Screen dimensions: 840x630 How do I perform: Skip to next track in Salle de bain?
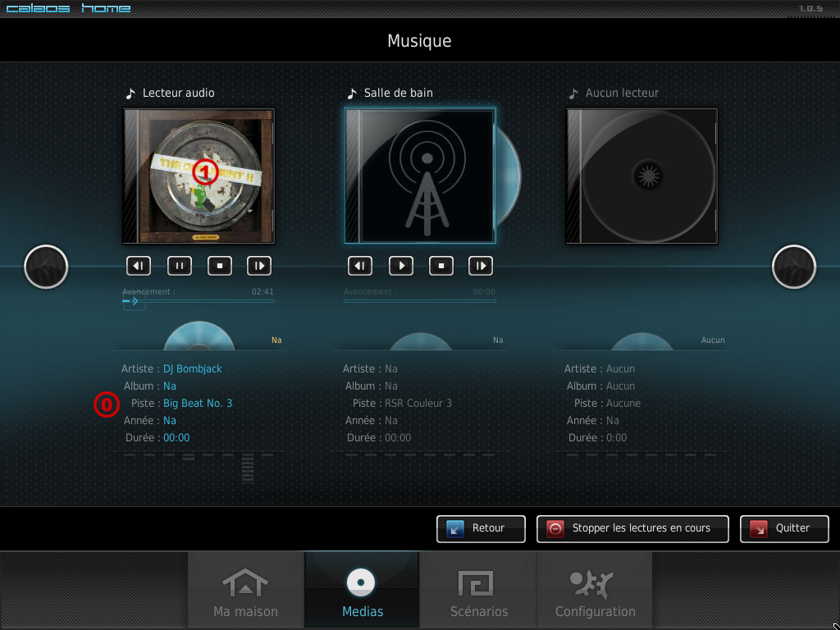pyautogui.click(x=481, y=266)
